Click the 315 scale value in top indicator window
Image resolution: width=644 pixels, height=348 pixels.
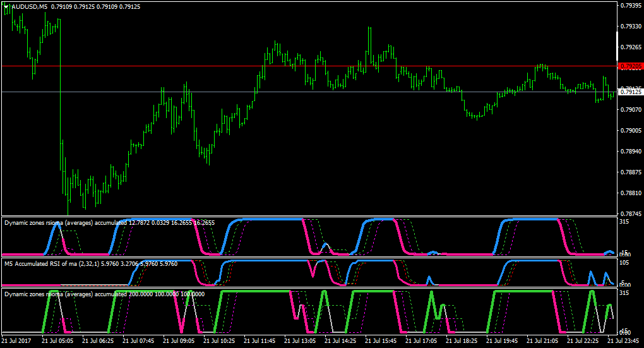(x=624, y=222)
